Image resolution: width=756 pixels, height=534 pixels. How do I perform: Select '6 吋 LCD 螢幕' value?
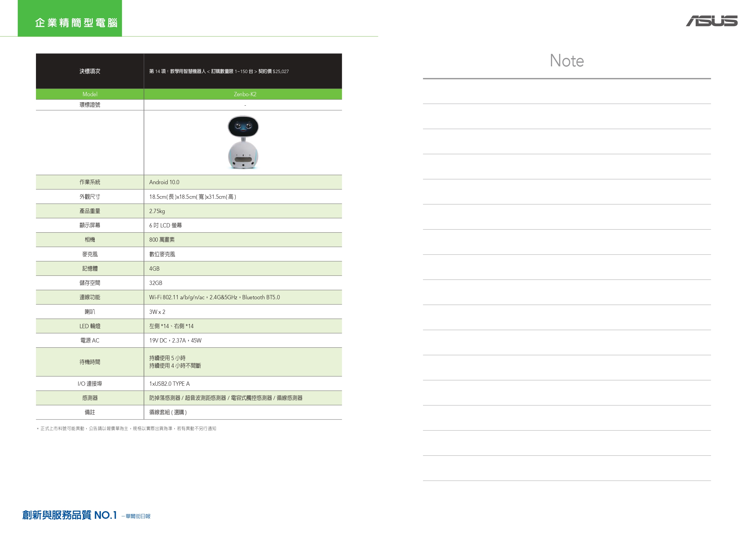pos(166,225)
